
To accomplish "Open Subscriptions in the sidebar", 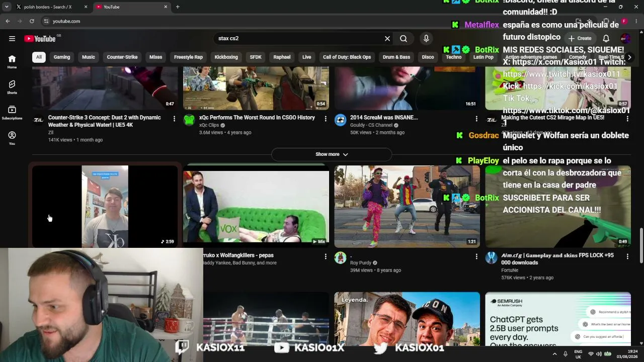I will coord(12,113).
